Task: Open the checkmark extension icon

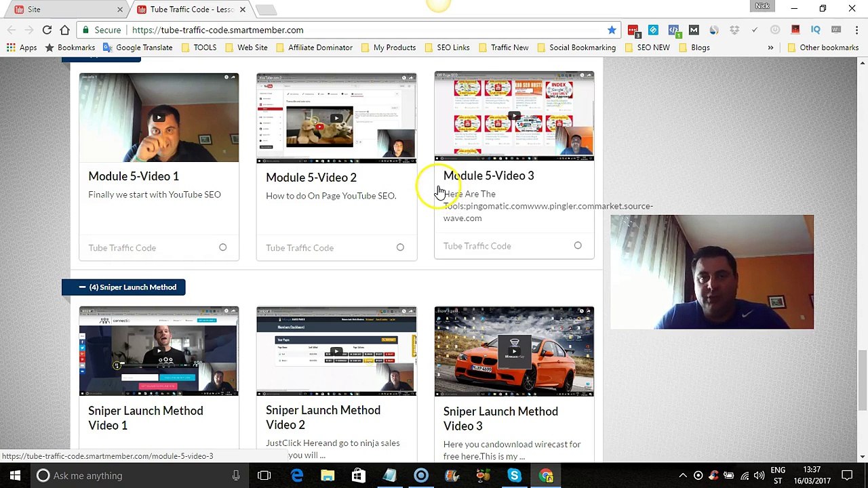Action: pyautogui.click(x=755, y=30)
